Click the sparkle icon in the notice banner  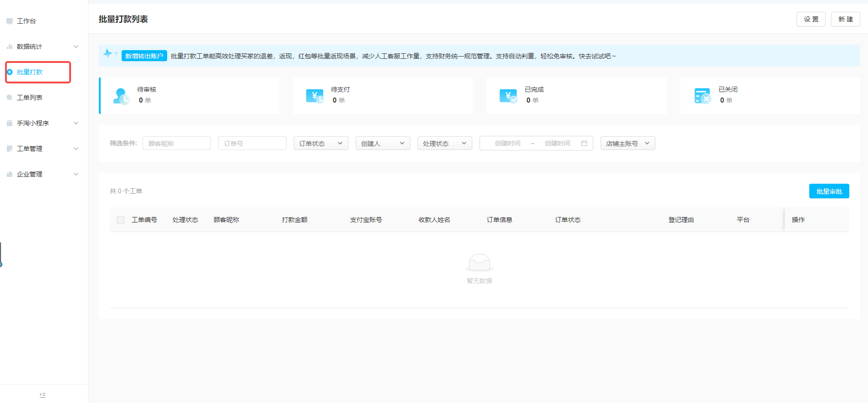point(107,54)
